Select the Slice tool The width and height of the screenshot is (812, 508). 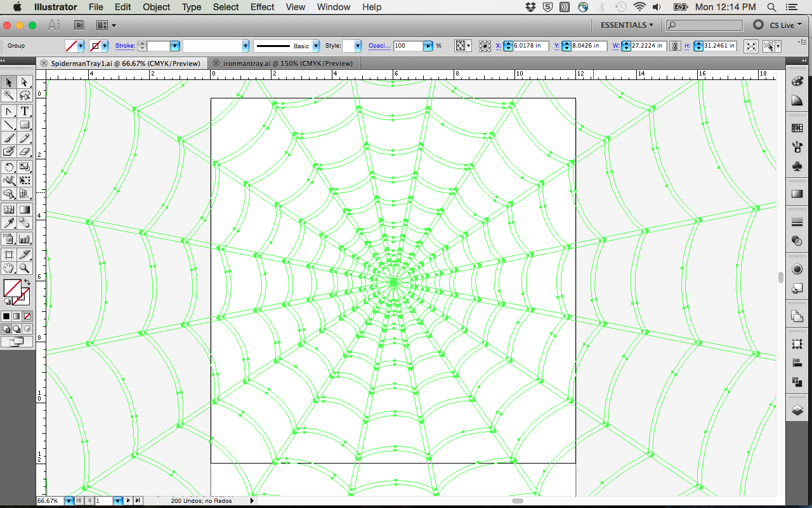[25, 255]
